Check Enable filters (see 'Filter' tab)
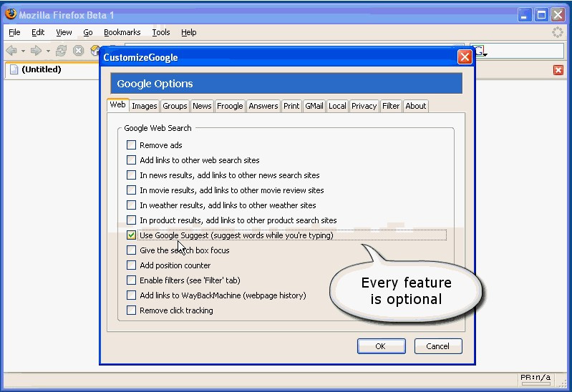Screen dimensions: 572x392 tap(131, 280)
